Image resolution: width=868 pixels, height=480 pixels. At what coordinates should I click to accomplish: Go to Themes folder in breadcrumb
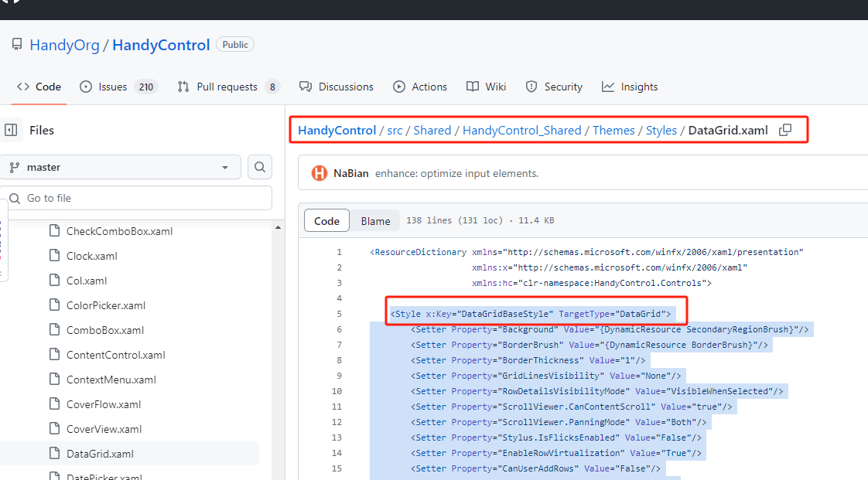[x=613, y=130]
